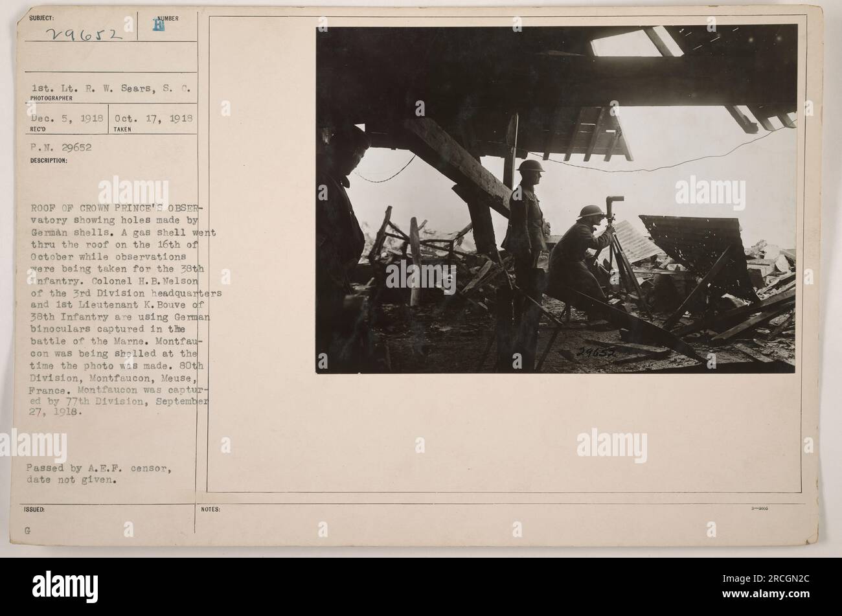
Task: Click the 'REC'D' label
Action: point(36,129)
